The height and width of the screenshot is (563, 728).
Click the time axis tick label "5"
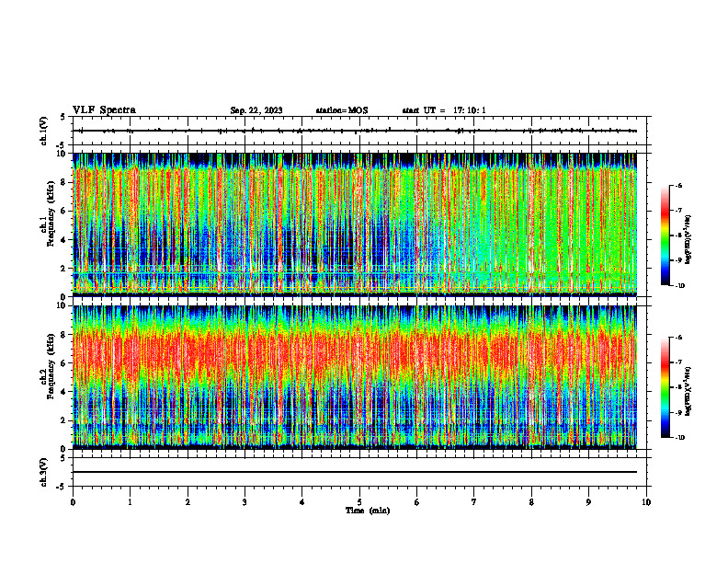point(359,502)
